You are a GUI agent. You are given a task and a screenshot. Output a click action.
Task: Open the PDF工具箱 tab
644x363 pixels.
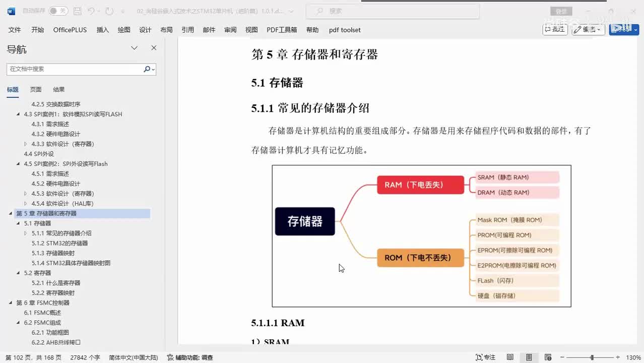(282, 30)
